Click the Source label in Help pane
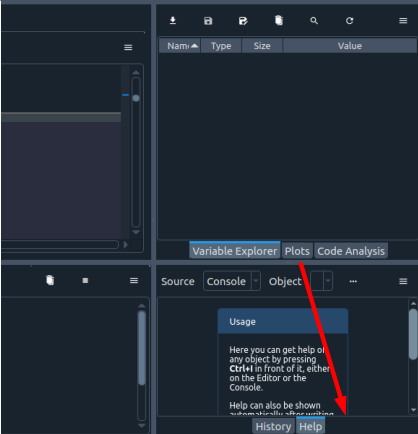 click(178, 281)
